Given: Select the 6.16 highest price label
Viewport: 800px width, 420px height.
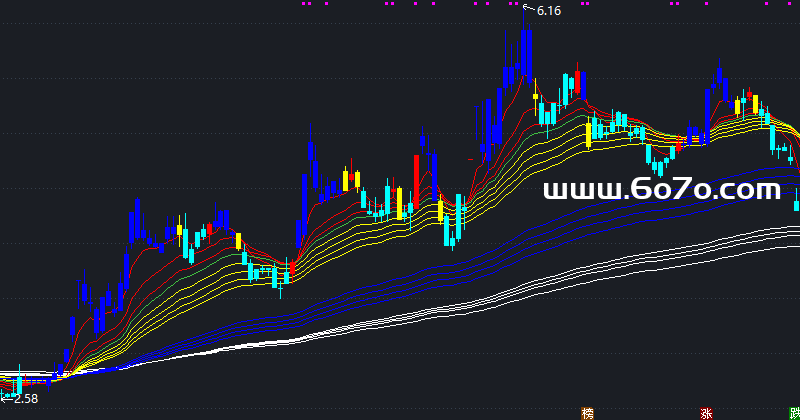Looking at the screenshot, I should [x=550, y=11].
